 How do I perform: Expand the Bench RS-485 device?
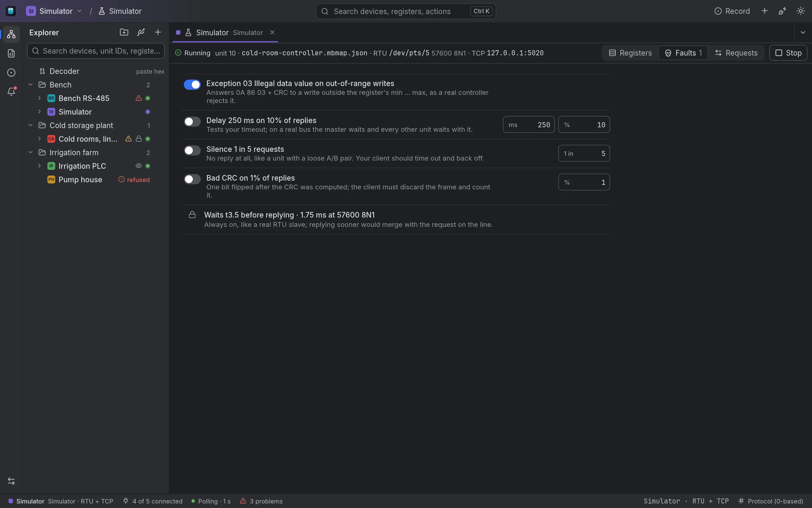pos(39,98)
